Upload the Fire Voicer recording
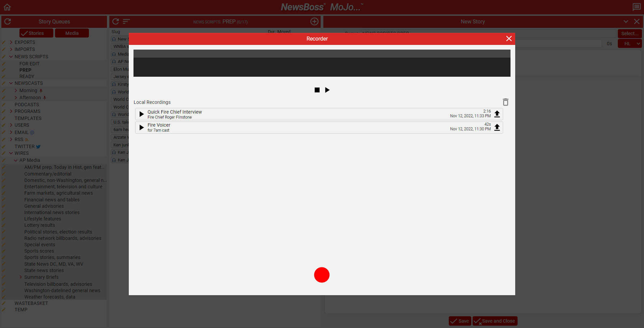Image resolution: width=644 pixels, height=328 pixels. [x=497, y=127]
